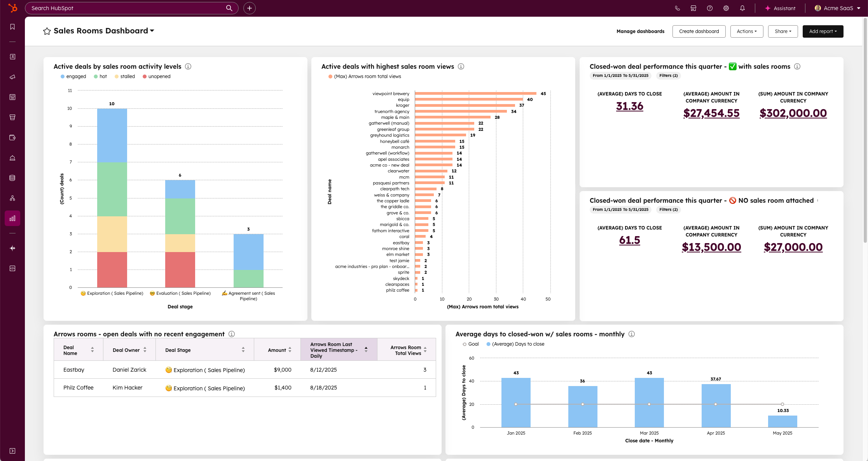Click the Create dashboard button

tap(699, 31)
